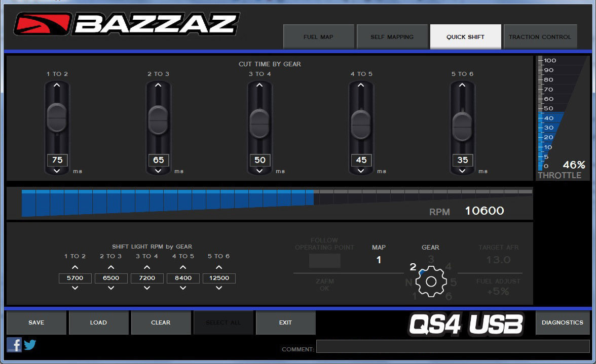Click the QS4 USB product label
Screen dimensions: 596x364
point(466,325)
